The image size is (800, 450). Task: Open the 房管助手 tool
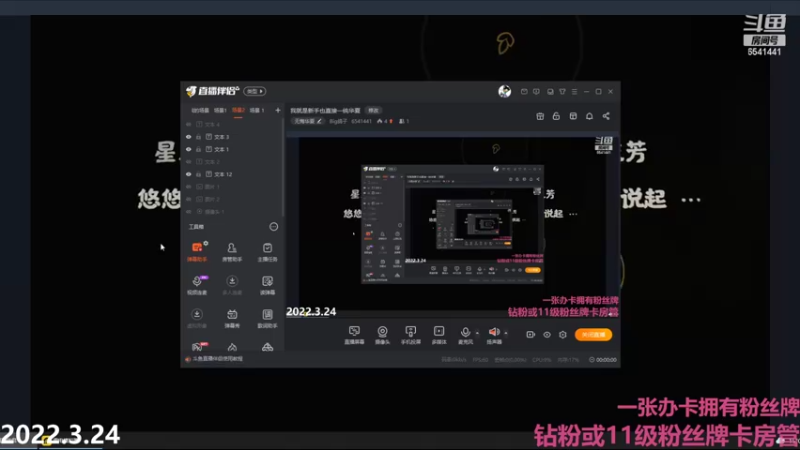point(232,252)
